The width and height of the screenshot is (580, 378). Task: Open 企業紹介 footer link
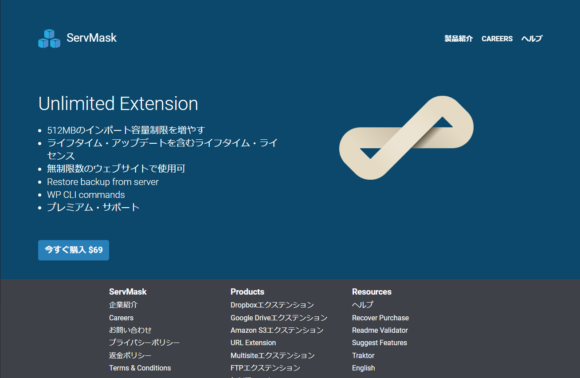click(123, 305)
